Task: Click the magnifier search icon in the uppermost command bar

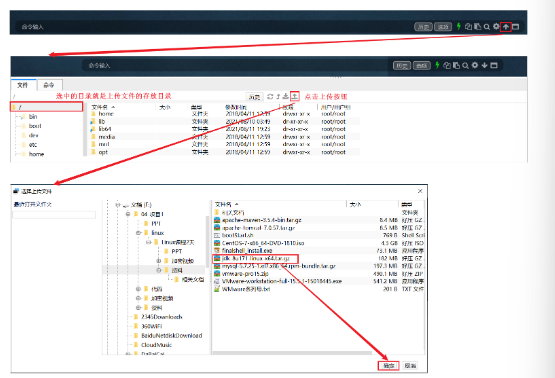Action: [x=487, y=27]
